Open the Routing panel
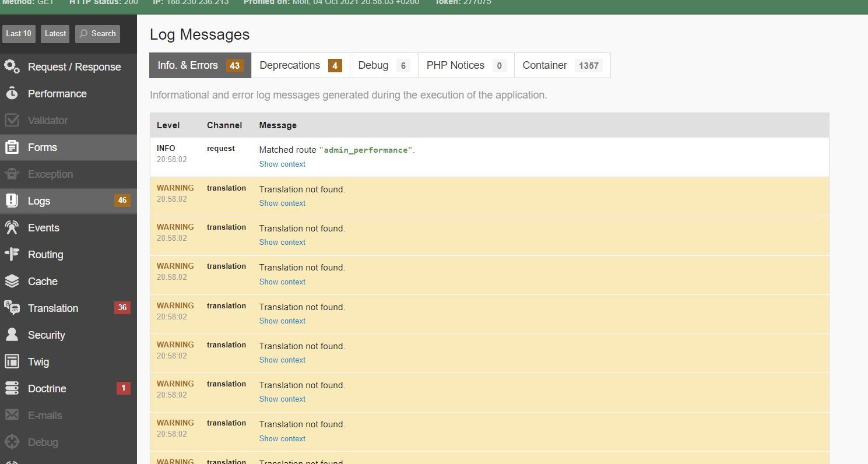Screen dimensions: 868x464 pos(68,254)
